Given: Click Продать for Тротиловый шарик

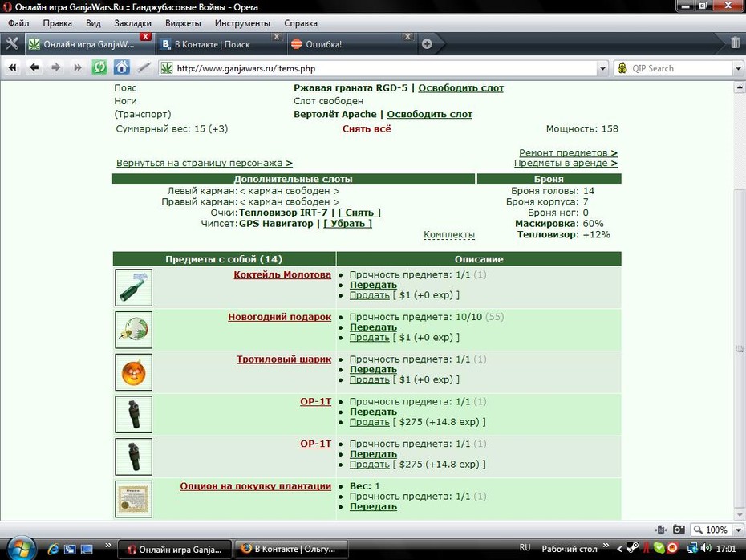Looking at the screenshot, I should pos(369,379).
